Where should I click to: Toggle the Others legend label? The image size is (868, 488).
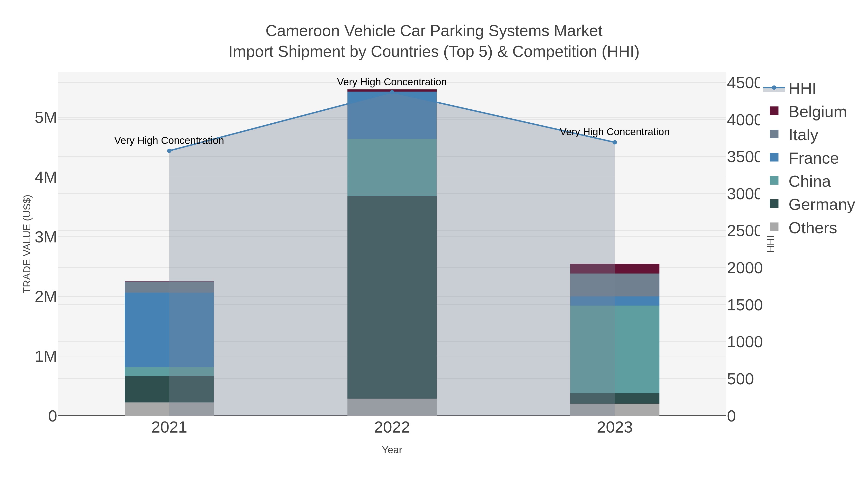[812, 228]
